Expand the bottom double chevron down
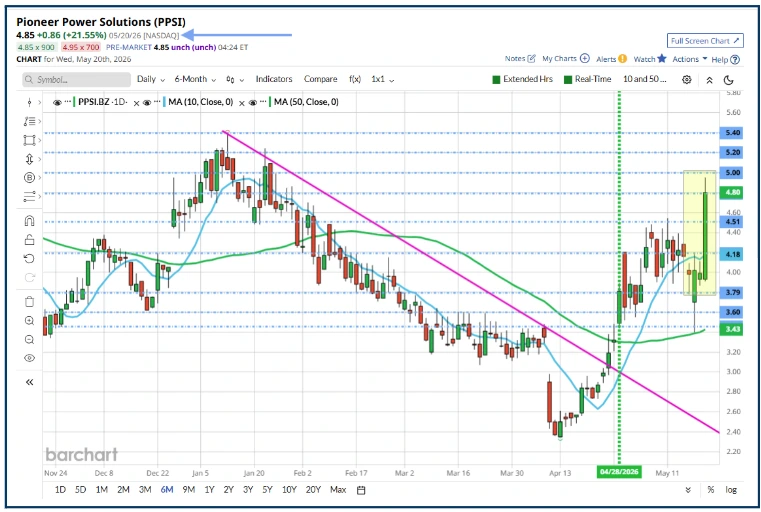 coord(688,490)
